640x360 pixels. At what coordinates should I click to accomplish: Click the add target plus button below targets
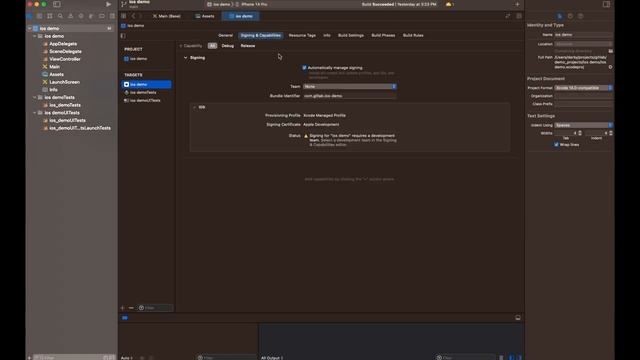click(122, 308)
